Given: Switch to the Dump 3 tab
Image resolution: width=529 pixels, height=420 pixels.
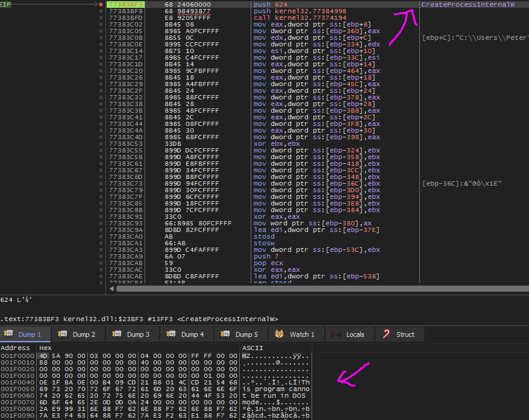Looking at the screenshot, I should coord(133,334).
